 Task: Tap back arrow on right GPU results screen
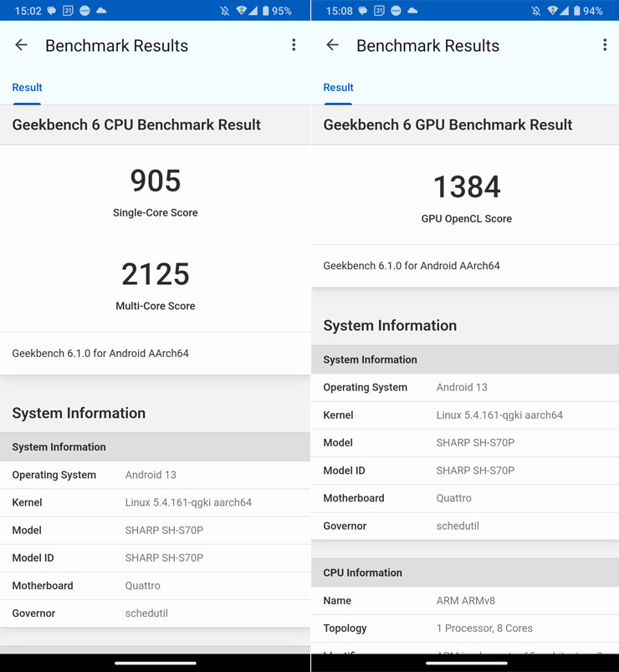[x=332, y=45]
